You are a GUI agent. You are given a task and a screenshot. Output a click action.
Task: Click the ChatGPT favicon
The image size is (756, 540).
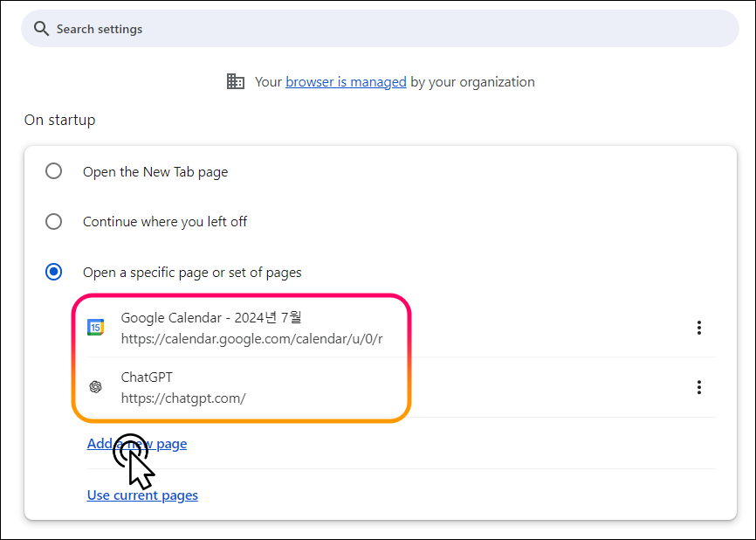coord(95,387)
